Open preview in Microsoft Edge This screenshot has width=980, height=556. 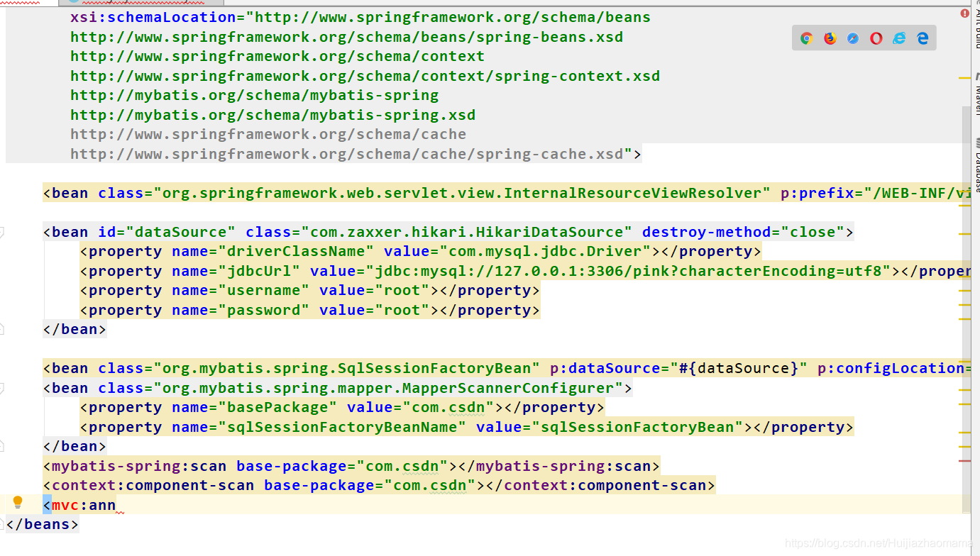click(x=923, y=37)
